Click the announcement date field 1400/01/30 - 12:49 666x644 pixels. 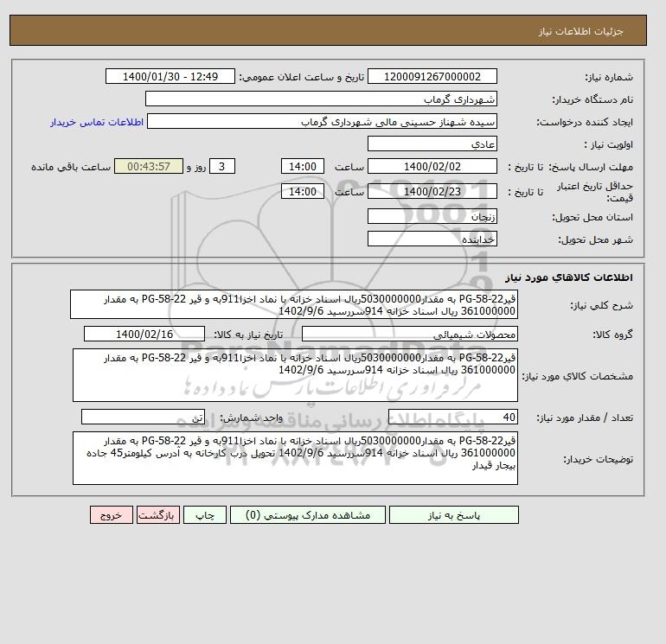170,76
